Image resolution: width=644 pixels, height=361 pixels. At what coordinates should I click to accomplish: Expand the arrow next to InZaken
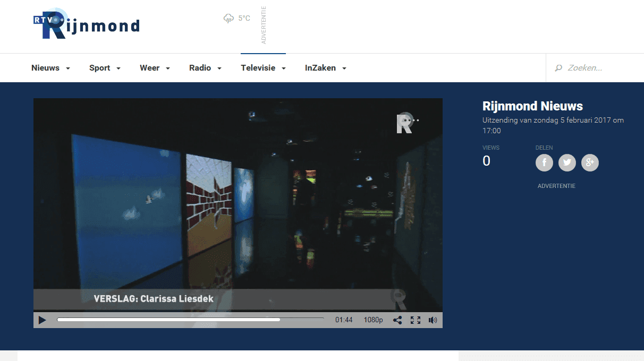pyautogui.click(x=344, y=68)
